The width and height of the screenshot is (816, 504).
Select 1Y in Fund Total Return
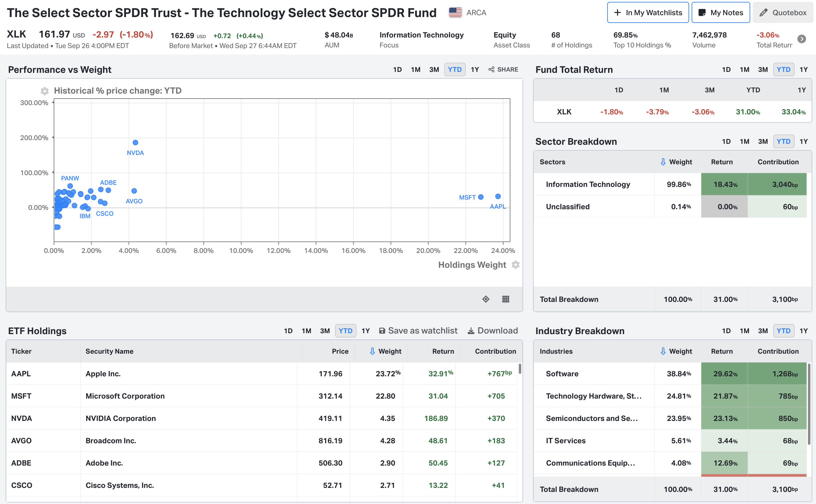[804, 69]
